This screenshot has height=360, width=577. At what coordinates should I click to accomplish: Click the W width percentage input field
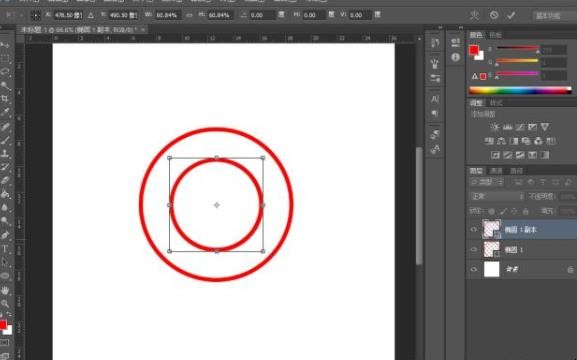(x=168, y=15)
